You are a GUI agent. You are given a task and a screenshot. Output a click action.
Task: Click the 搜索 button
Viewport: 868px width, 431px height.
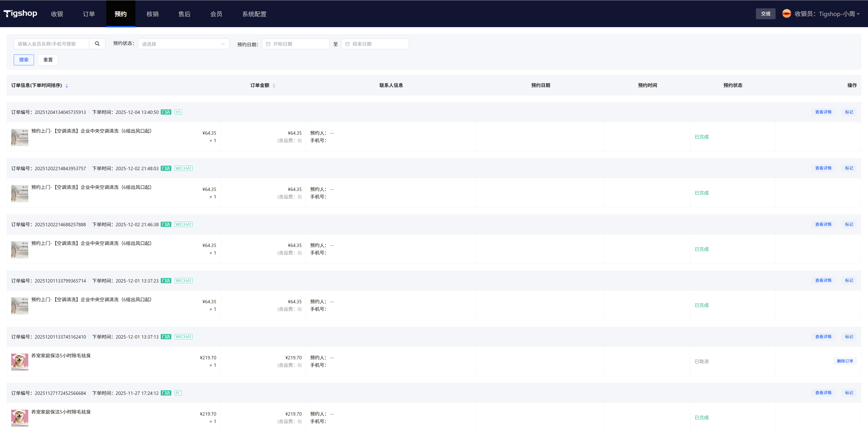click(x=24, y=60)
